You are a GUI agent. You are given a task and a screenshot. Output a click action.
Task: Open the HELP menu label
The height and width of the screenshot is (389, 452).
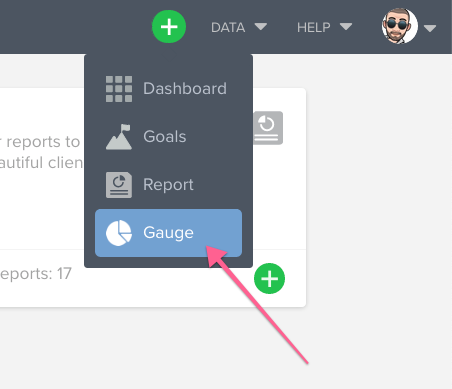coord(314,27)
